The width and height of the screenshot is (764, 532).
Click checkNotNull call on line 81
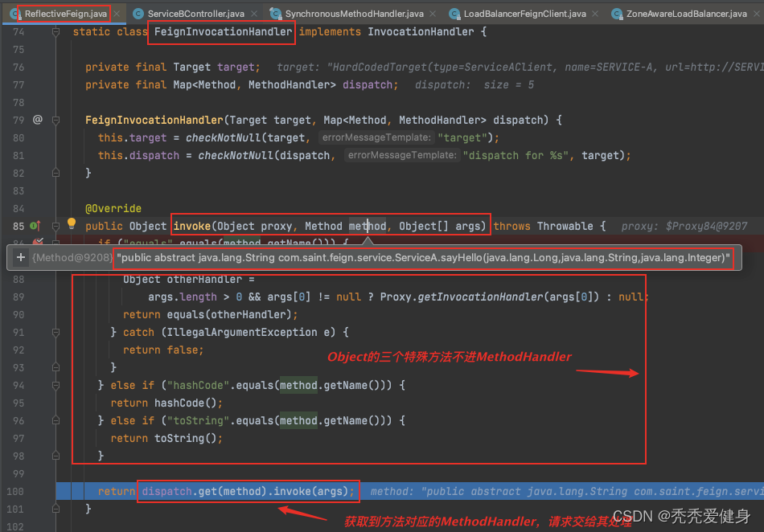[x=236, y=155]
